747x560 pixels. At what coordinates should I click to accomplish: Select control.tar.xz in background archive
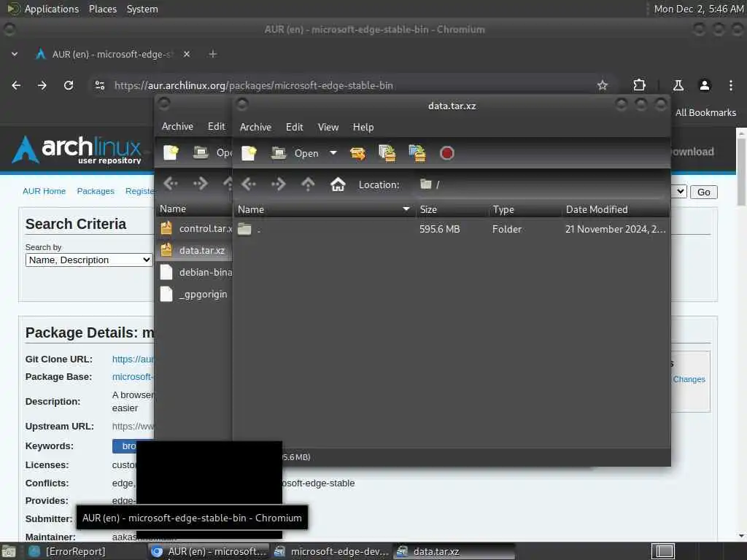194,228
